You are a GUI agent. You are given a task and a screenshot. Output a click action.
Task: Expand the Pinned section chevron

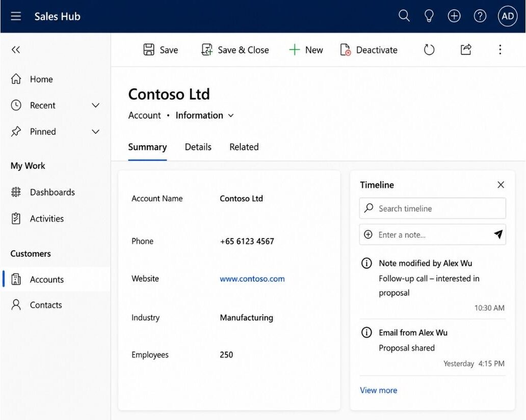click(96, 131)
